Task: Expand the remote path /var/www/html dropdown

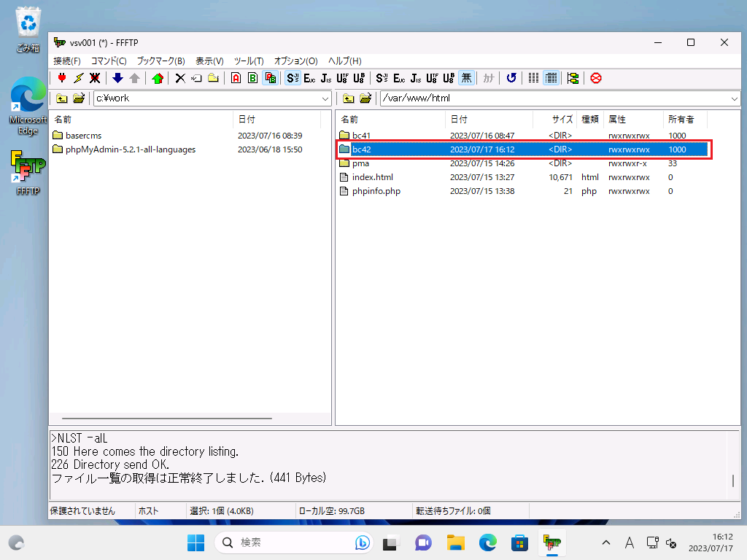Action: click(734, 98)
